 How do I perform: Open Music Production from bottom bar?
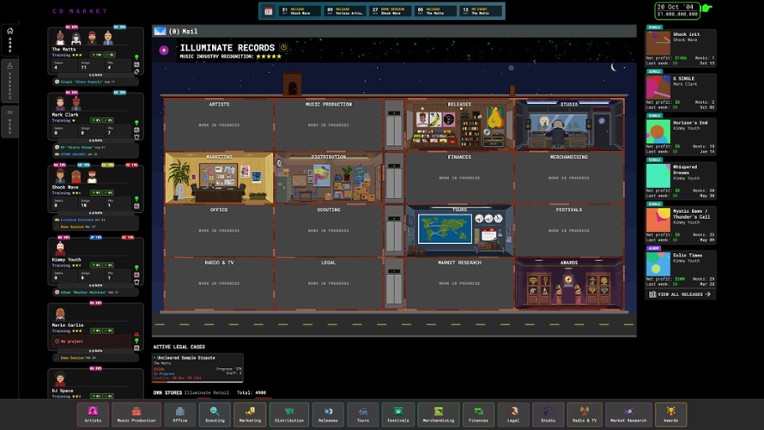136,414
